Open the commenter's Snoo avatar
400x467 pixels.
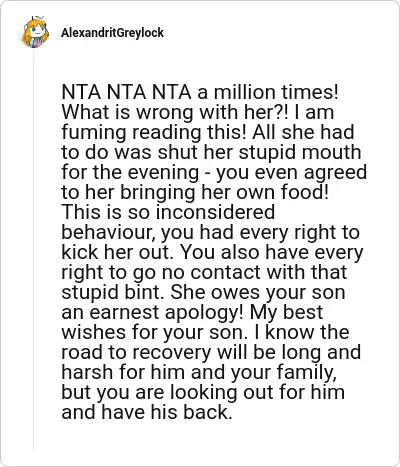click(35, 32)
